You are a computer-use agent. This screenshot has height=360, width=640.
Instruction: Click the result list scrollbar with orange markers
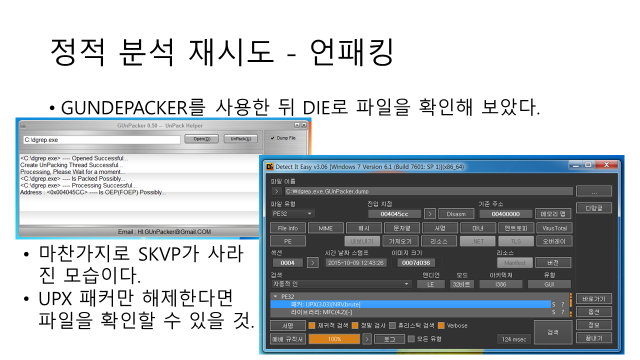pyautogui.click(x=571, y=304)
